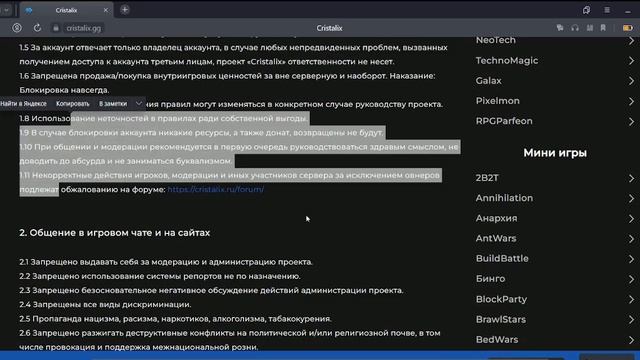Image resolution: width=640 pixels, height=360 pixels.
Task: Expand BlockParty chevron arrow
Action: click(631, 300)
